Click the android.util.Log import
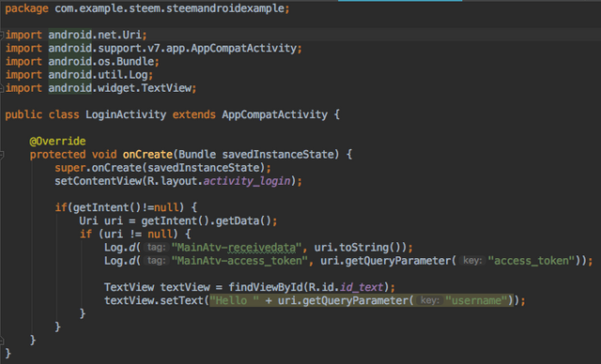The width and height of the screenshot is (601, 364). coord(98,75)
